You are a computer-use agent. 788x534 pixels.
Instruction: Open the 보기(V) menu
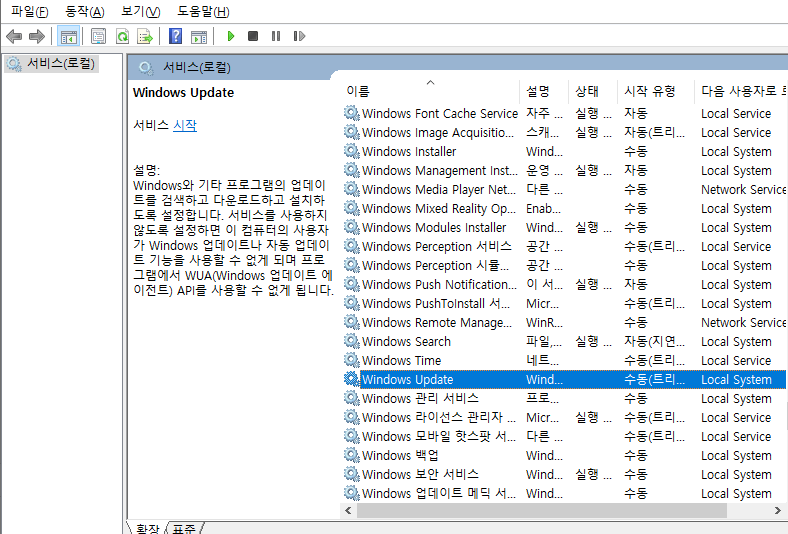(x=141, y=12)
